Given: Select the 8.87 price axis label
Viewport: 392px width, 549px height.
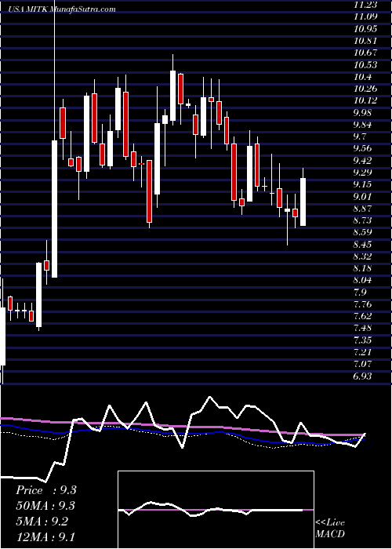Looking at the screenshot, I should pyautogui.click(x=363, y=209).
